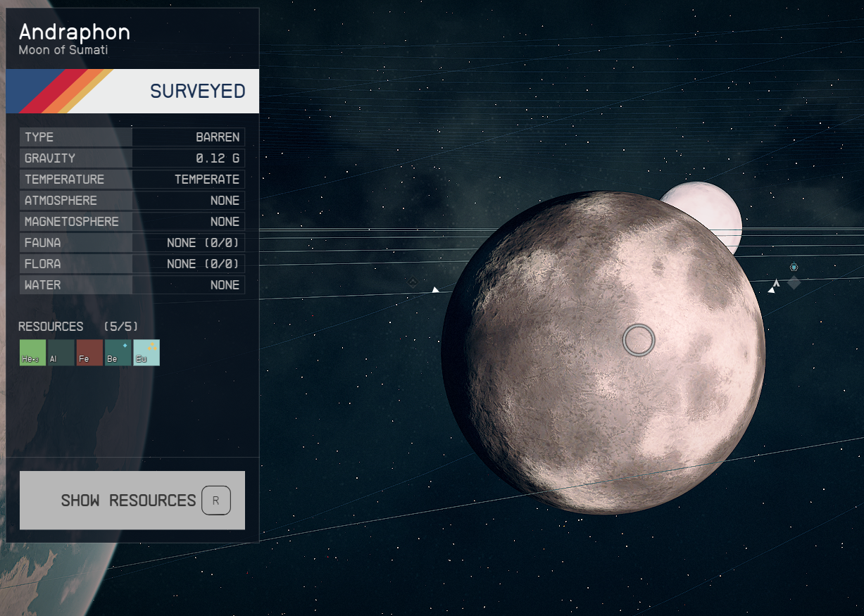This screenshot has width=864, height=616.
Task: Click Show Resources button
Action: click(132, 501)
